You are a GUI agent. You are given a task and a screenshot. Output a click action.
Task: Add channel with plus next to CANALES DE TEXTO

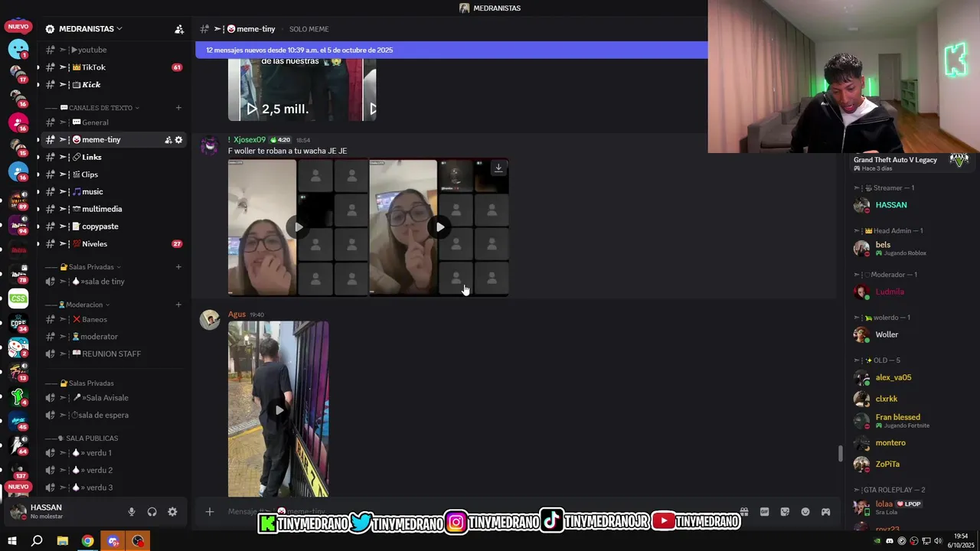pos(178,108)
